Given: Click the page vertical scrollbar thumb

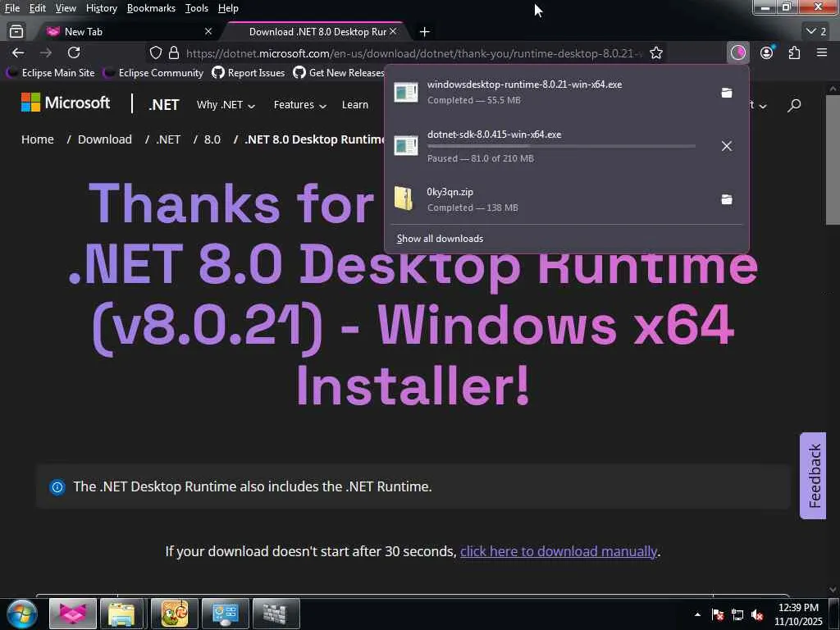Looking at the screenshot, I should point(833,160).
